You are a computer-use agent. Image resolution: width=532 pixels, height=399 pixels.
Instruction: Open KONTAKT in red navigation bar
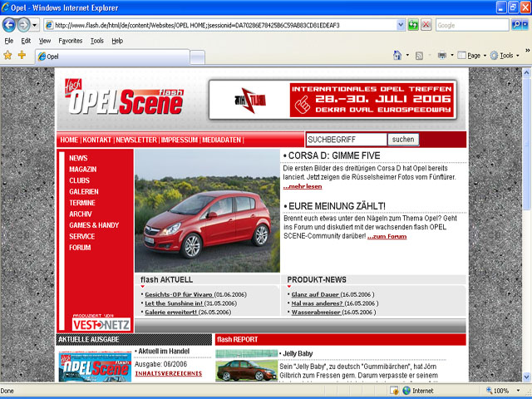coord(96,140)
